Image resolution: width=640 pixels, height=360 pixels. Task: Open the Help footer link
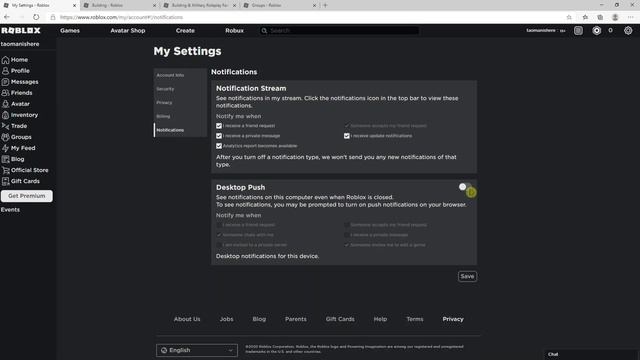pyautogui.click(x=380, y=319)
